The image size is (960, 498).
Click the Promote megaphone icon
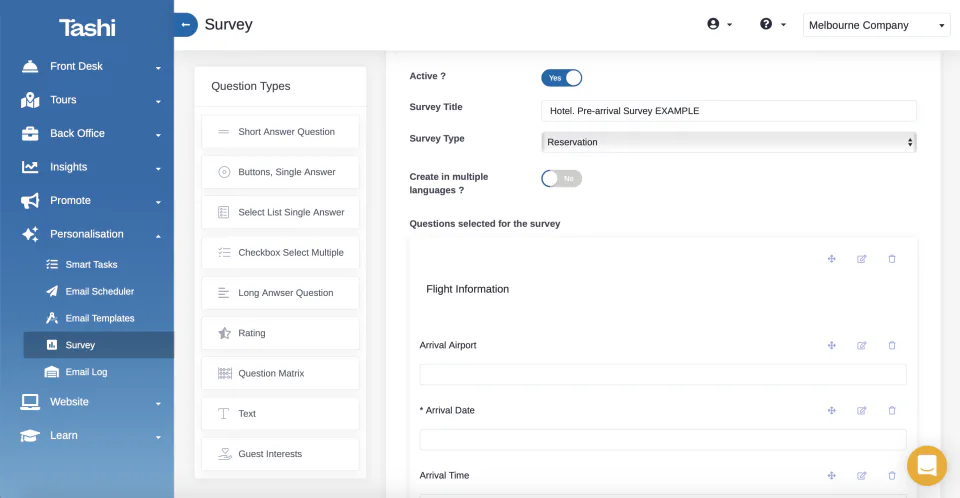click(30, 200)
